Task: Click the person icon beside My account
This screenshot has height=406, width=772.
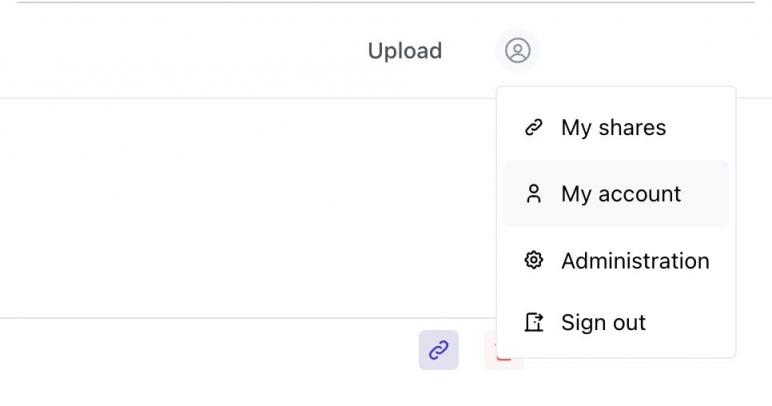Action: tap(534, 194)
